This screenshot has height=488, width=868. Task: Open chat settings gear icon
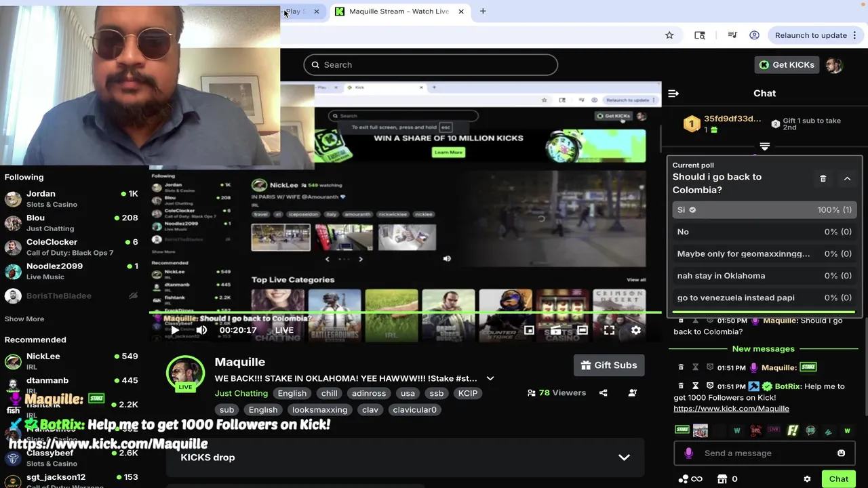(807, 479)
